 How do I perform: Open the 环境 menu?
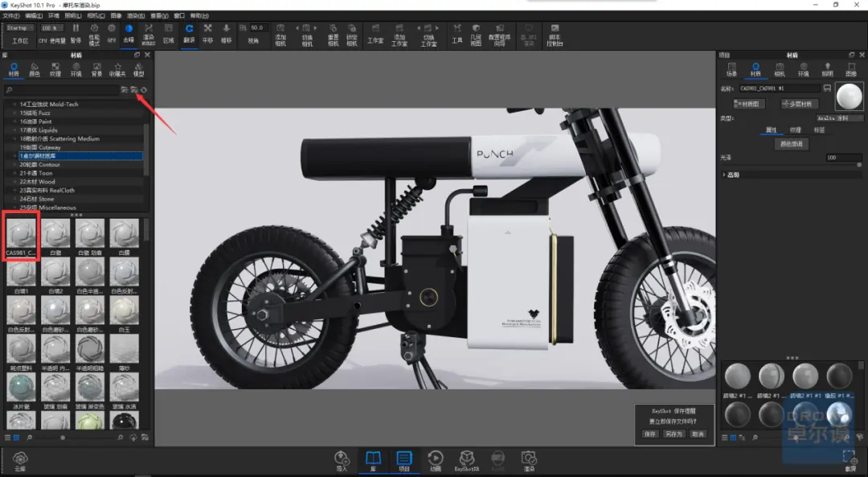coord(54,15)
